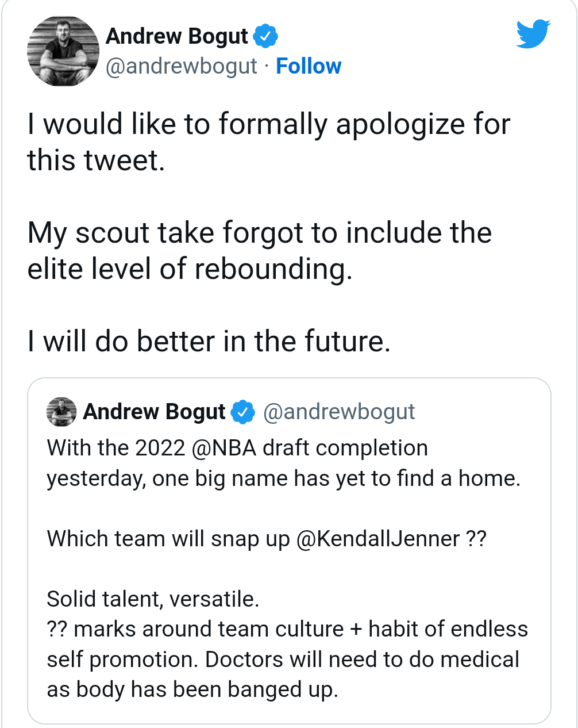This screenshot has height=728, width=578.
Task: Follow Andrew Bogut via Follow link
Action: 309,66
